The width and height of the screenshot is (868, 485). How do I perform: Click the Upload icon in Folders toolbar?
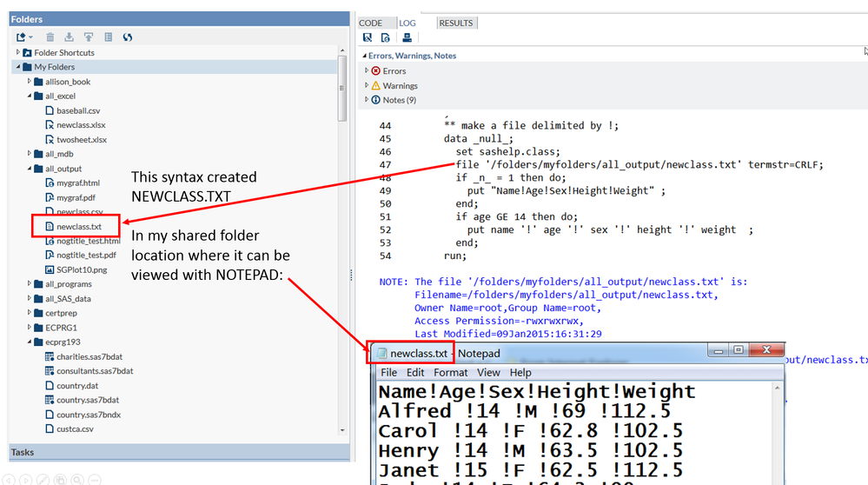click(88, 37)
